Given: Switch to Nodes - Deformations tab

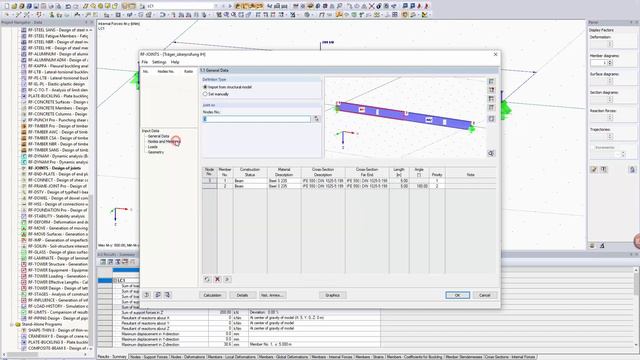Looking at the screenshot, I should [x=188, y=357].
